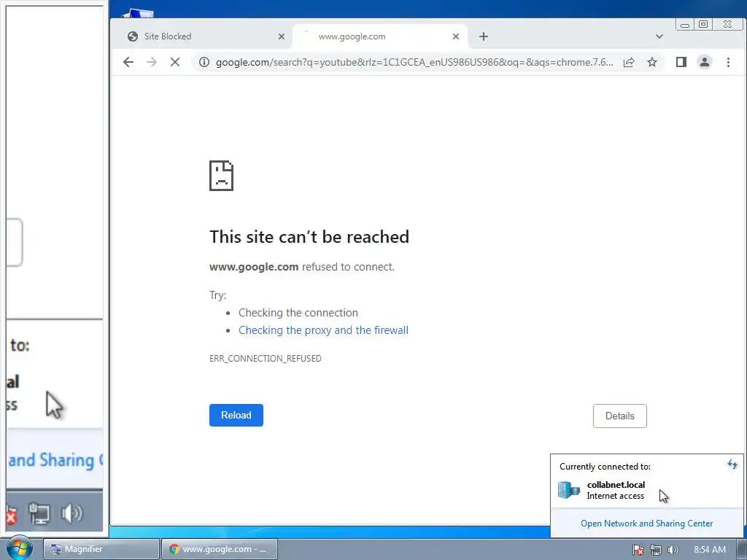The height and width of the screenshot is (560, 747).
Task: Click magnified speaker icon in Magnifier window
Action: (x=72, y=513)
